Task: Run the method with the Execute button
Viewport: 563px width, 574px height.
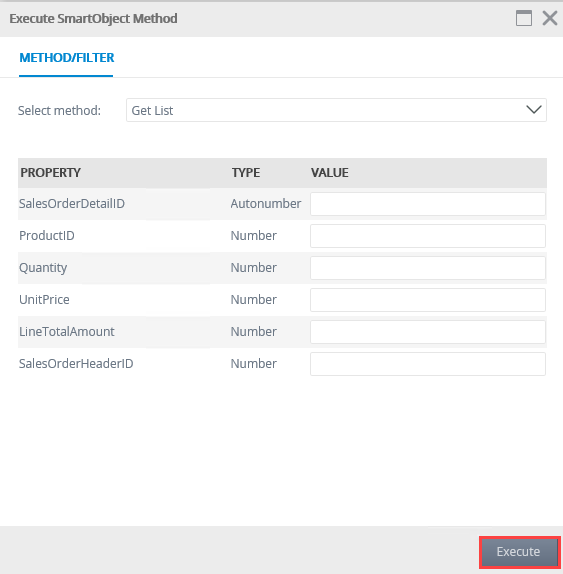Action: 519,552
